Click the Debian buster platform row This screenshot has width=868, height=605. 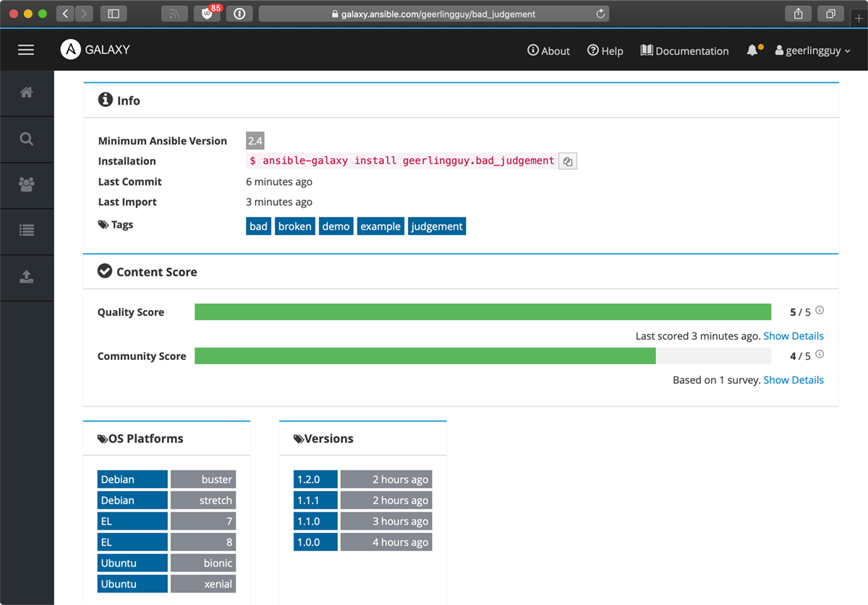(166, 479)
